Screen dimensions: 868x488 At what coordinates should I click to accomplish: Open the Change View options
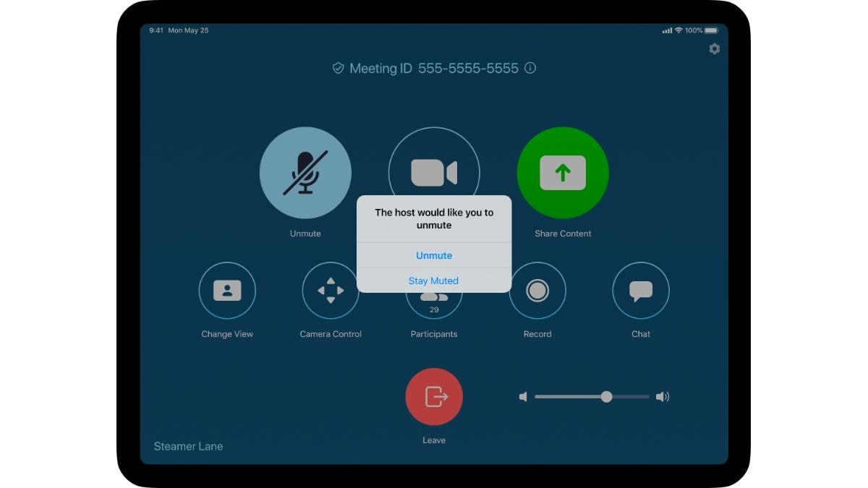(x=227, y=290)
